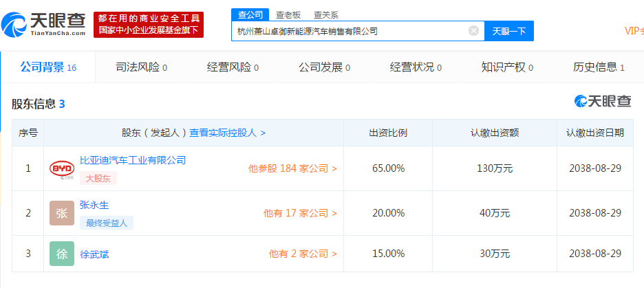Viewport: 644px width, 288px height.
Task: Open the 公司发展 section tab
Action: [324, 67]
